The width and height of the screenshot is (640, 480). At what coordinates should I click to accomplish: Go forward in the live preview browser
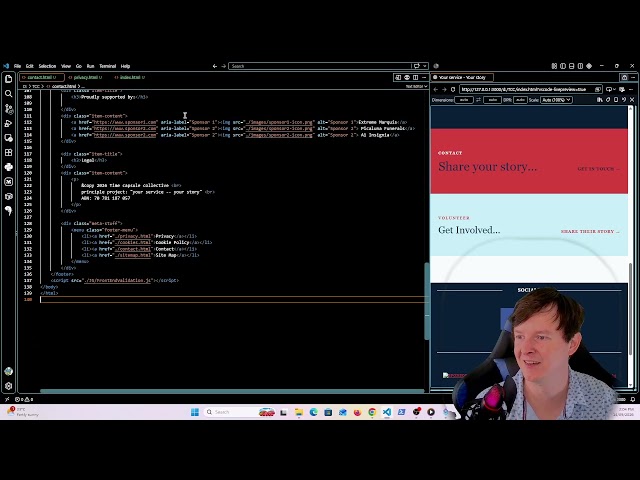coord(444,89)
